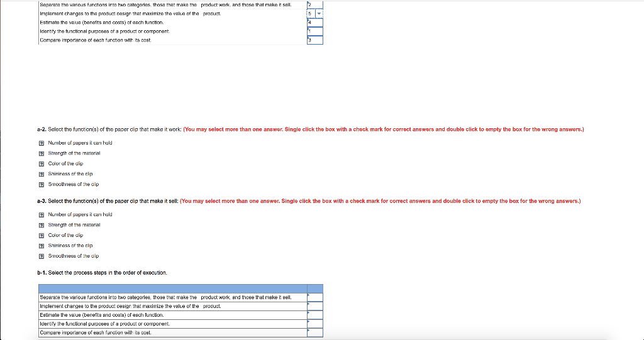Viewport: 644px width, 340px height.
Task: Open b-1 order cell for 'Identify the functional purposes'
Action: (x=315, y=324)
